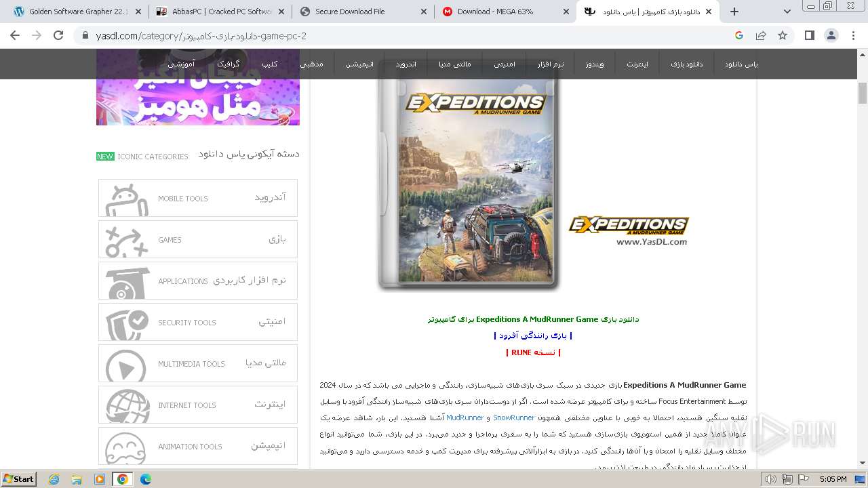Open APPLICATIONS category box

click(198, 281)
